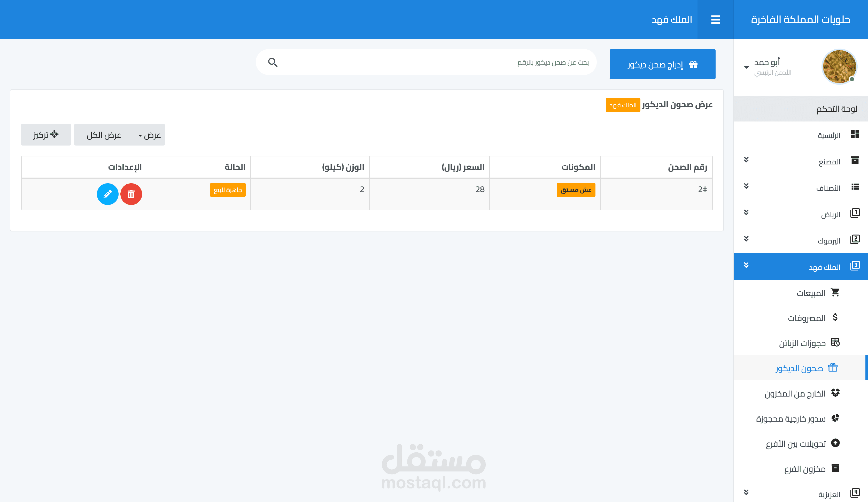
Task: Click the blue pencil edit button
Action: [107, 194]
